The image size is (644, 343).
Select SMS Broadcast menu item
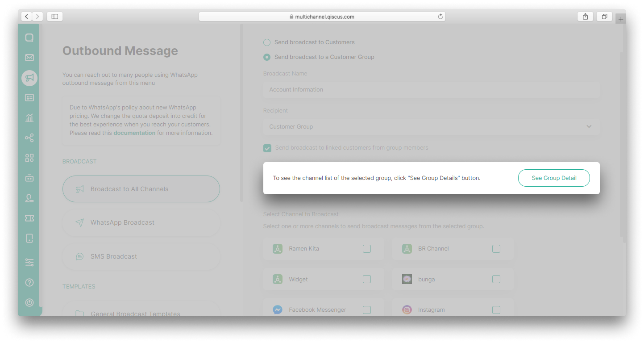coord(141,257)
